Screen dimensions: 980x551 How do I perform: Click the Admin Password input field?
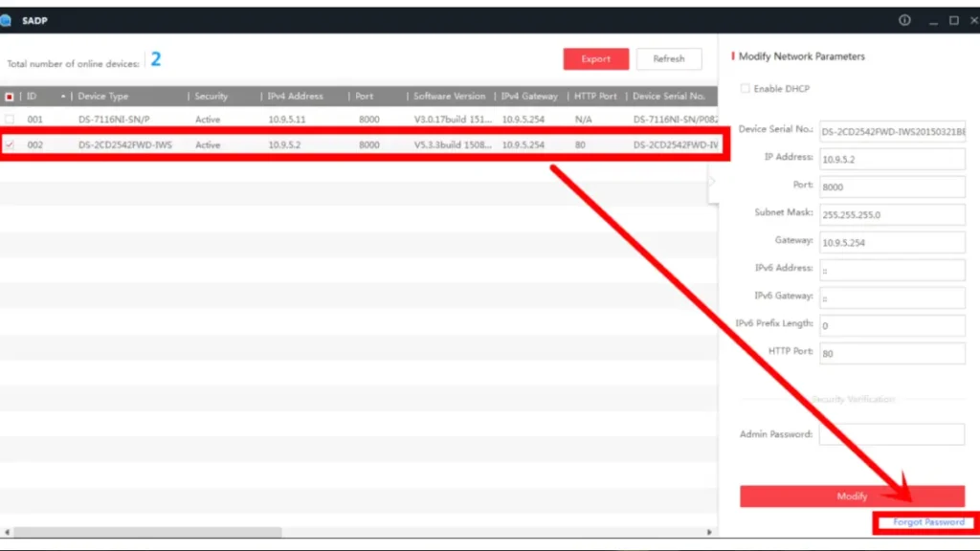tap(893, 434)
